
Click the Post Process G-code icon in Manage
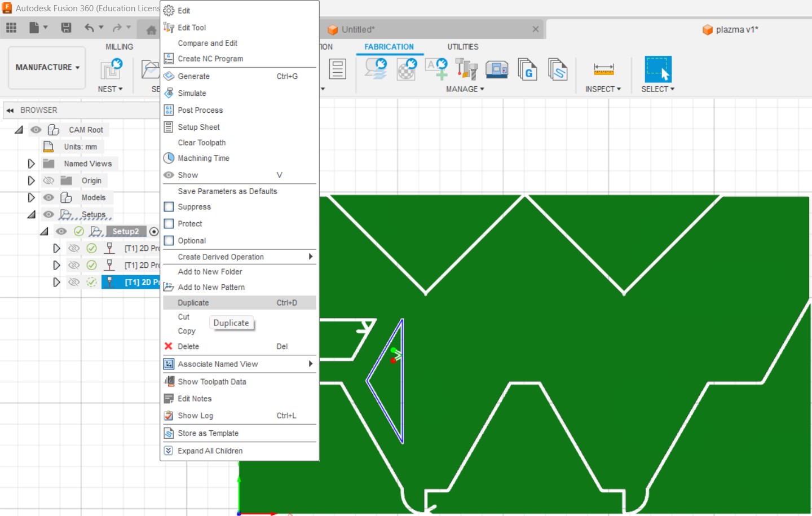(528, 69)
